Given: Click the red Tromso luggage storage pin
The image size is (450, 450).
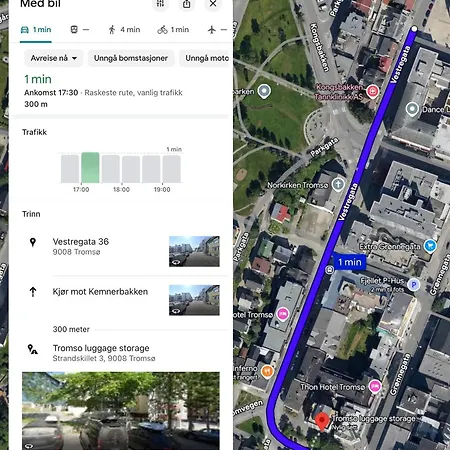Looking at the screenshot, I should (x=322, y=421).
